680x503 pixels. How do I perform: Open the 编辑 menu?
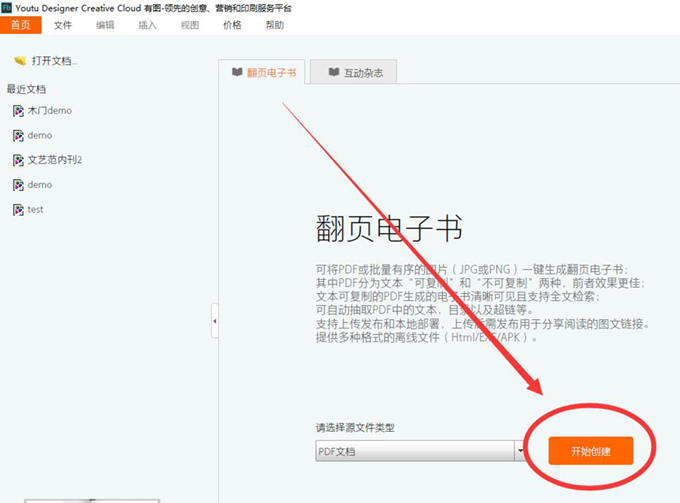click(105, 25)
